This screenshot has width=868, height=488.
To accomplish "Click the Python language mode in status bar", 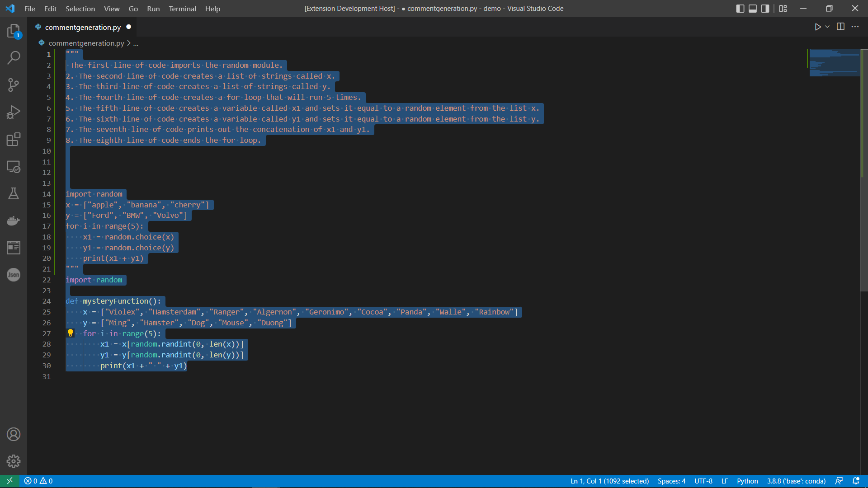I will (747, 481).
